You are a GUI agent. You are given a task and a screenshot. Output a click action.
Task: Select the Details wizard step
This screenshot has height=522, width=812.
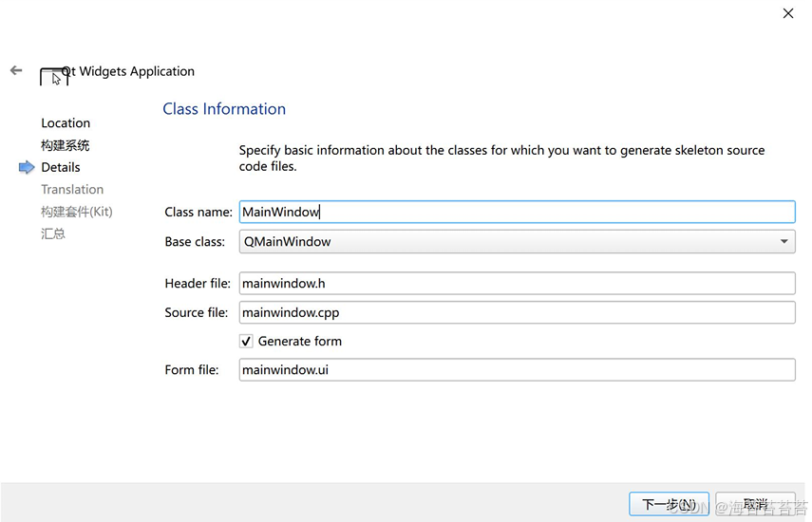click(x=61, y=168)
